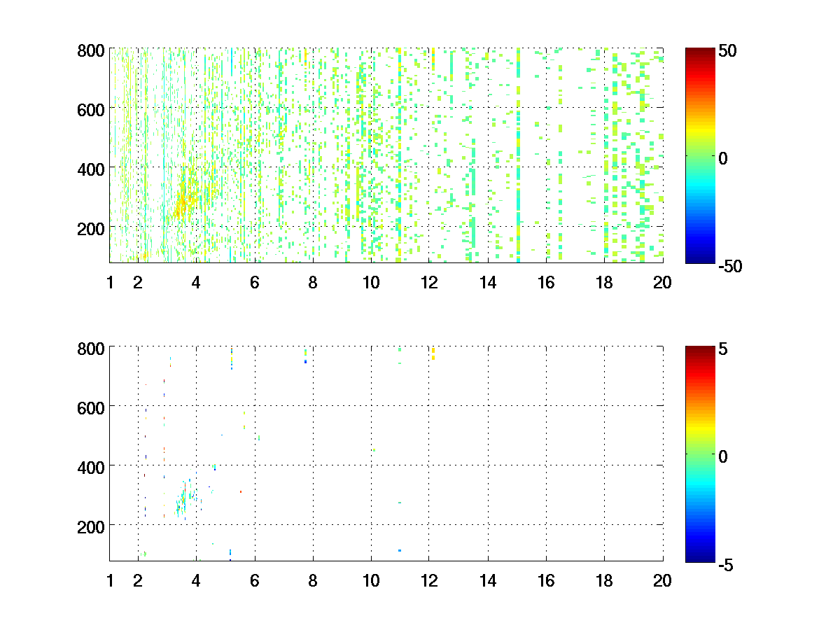Viewport: 840px width, 630px height.
Task: Click x-axis tick 10 under the upper plot
Action: 371,283
